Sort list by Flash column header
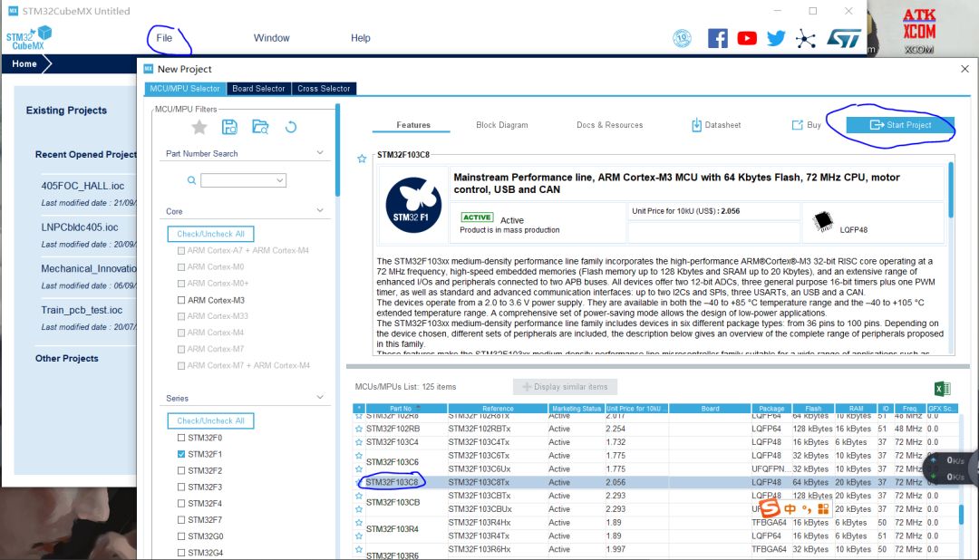The height and width of the screenshot is (560, 979). pos(813,409)
